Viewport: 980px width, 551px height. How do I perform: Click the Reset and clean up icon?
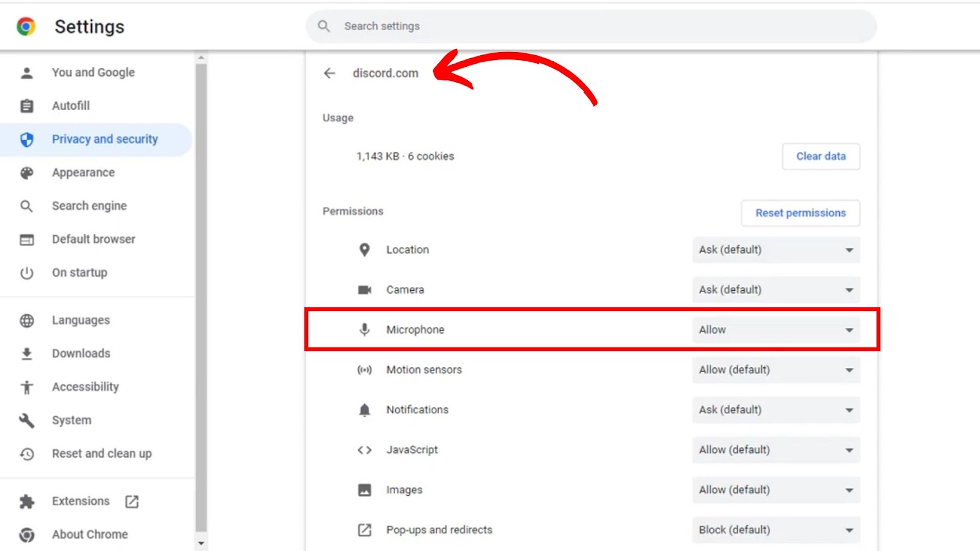pyautogui.click(x=27, y=454)
